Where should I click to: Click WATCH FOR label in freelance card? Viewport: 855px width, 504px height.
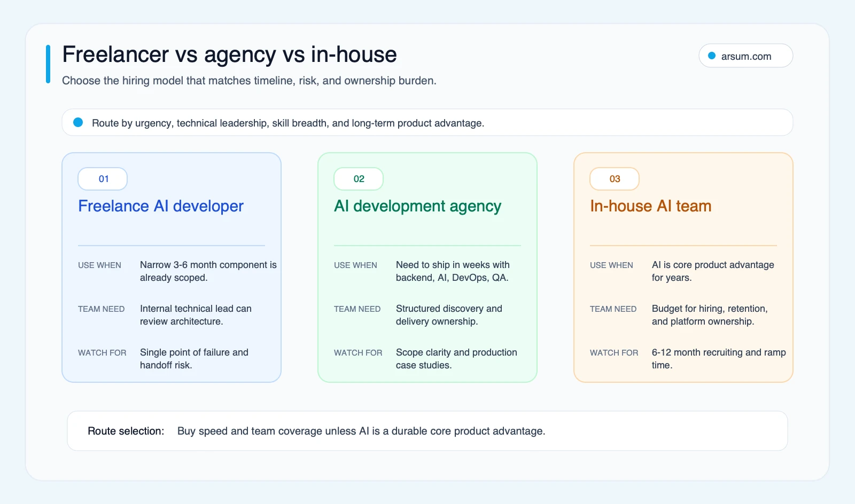[102, 353]
